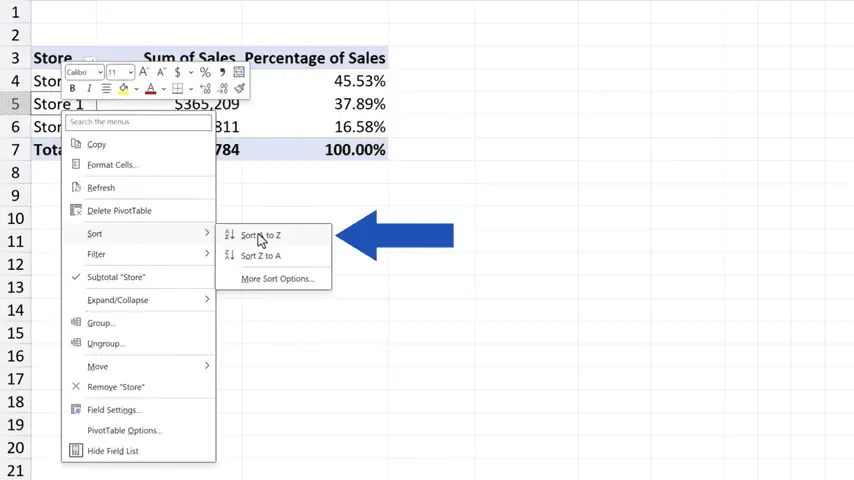854x480 pixels.
Task: Open More Sort Options dialog
Action: click(x=277, y=279)
